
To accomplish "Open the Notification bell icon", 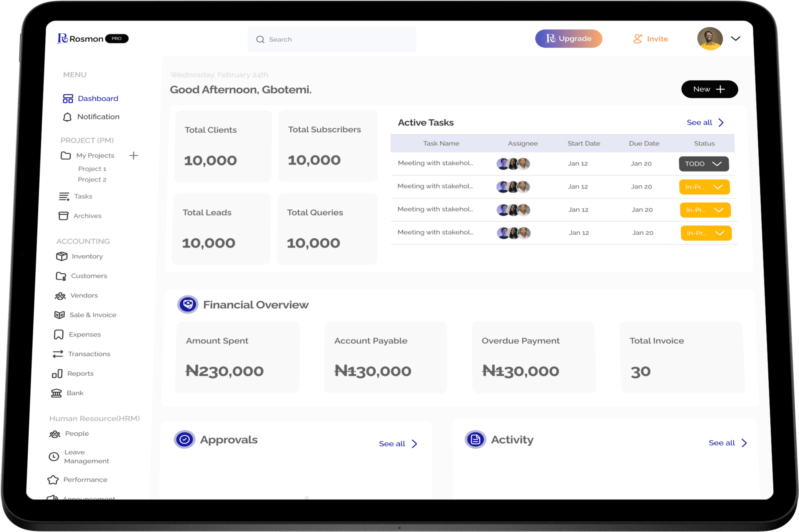I will (67, 117).
